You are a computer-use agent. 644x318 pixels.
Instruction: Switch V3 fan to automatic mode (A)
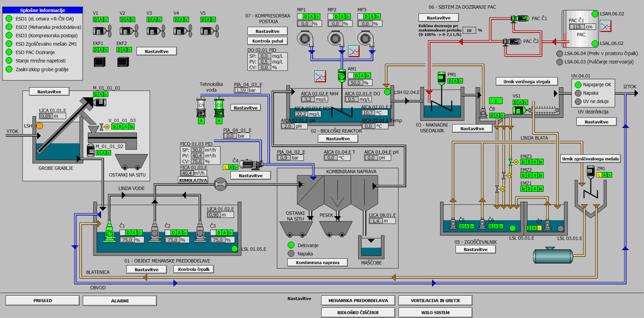[154, 20]
